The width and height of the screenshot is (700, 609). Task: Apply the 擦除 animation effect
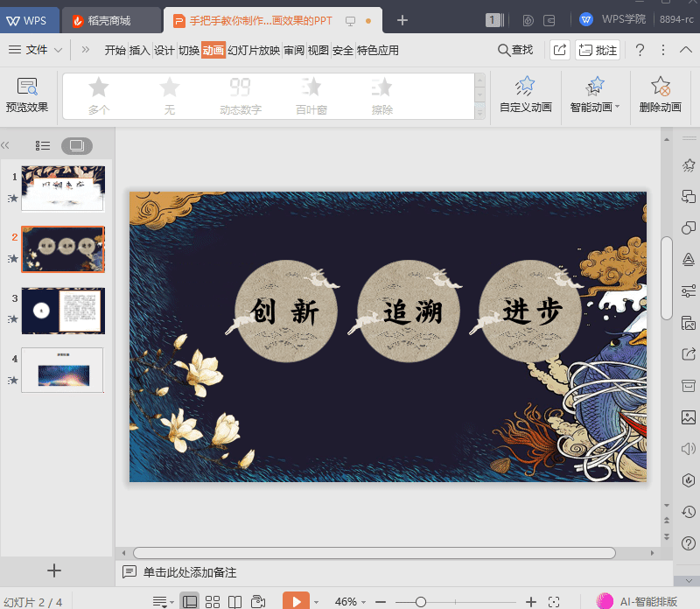coord(382,96)
